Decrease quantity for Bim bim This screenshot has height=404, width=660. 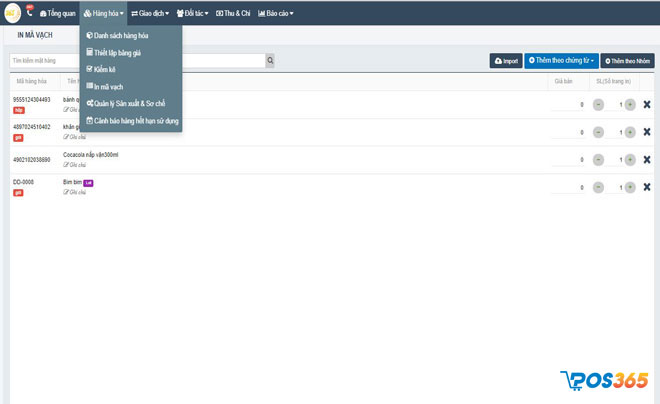(x=598, y=187)
